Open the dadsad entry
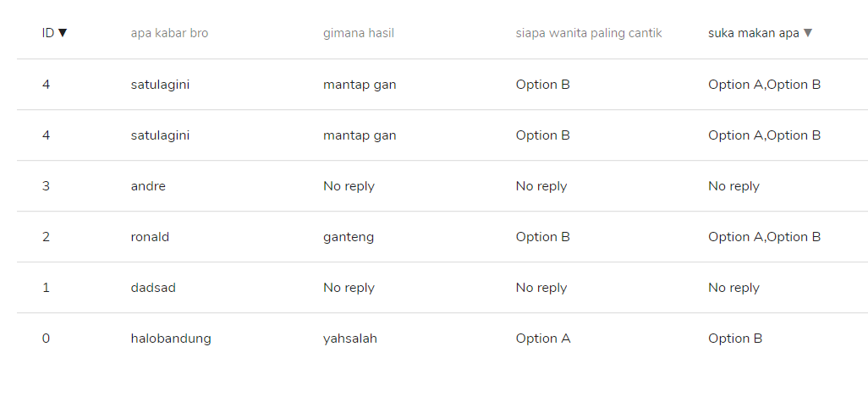 153,288
